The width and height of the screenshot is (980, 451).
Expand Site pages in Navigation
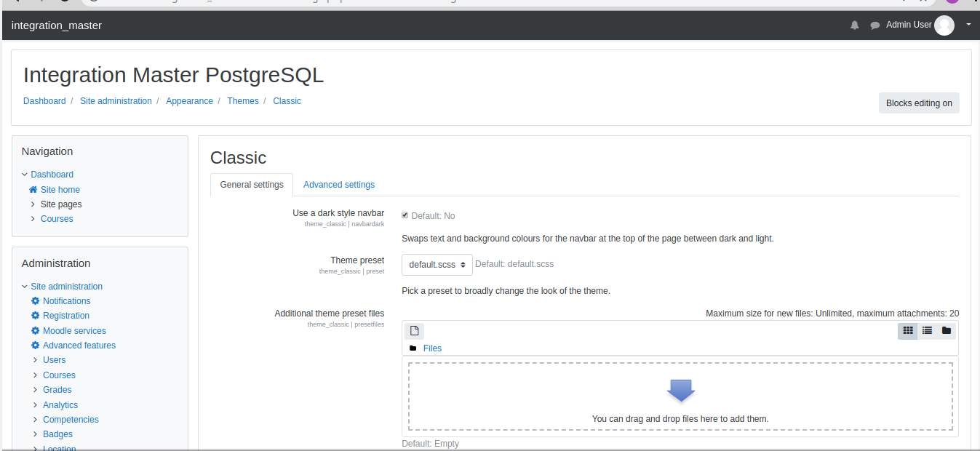[x=33, y=204]
